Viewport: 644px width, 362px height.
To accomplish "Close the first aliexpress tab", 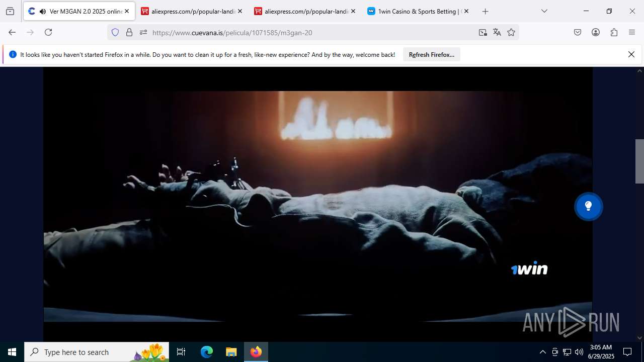I will (x=240, y=11).
